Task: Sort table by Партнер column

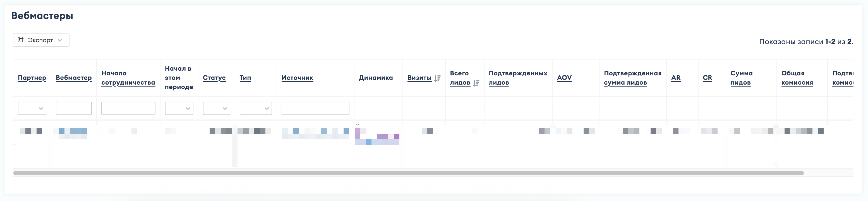Action: (x=32, y=78)
